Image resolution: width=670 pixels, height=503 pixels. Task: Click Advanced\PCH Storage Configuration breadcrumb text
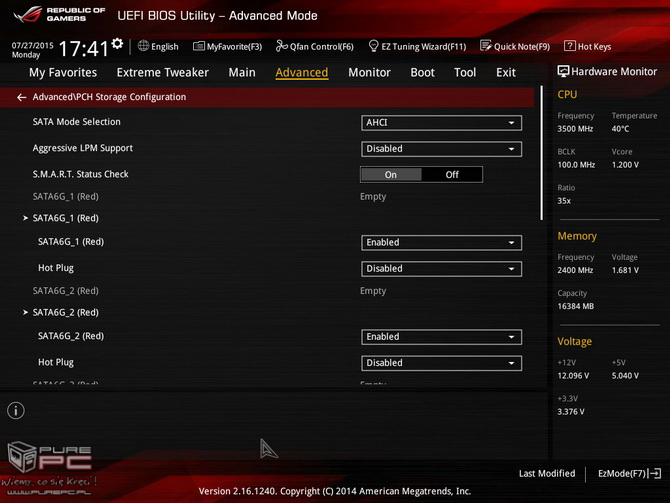[109, 97]
